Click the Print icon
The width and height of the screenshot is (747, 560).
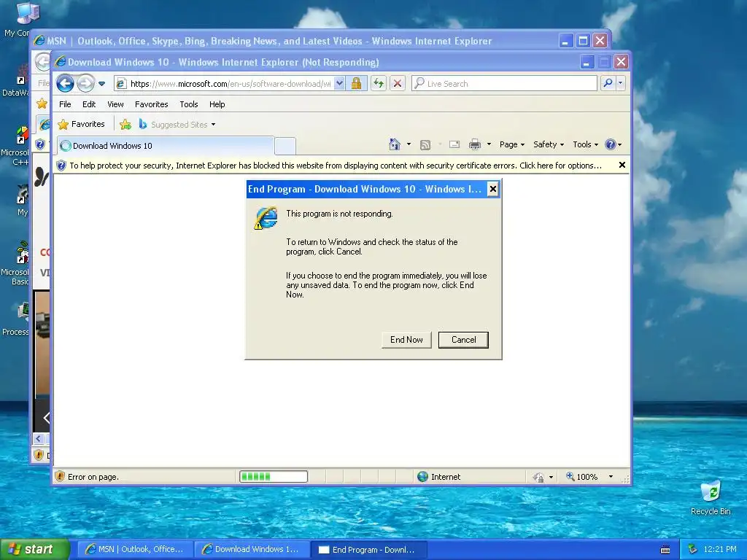pos(475,144)
